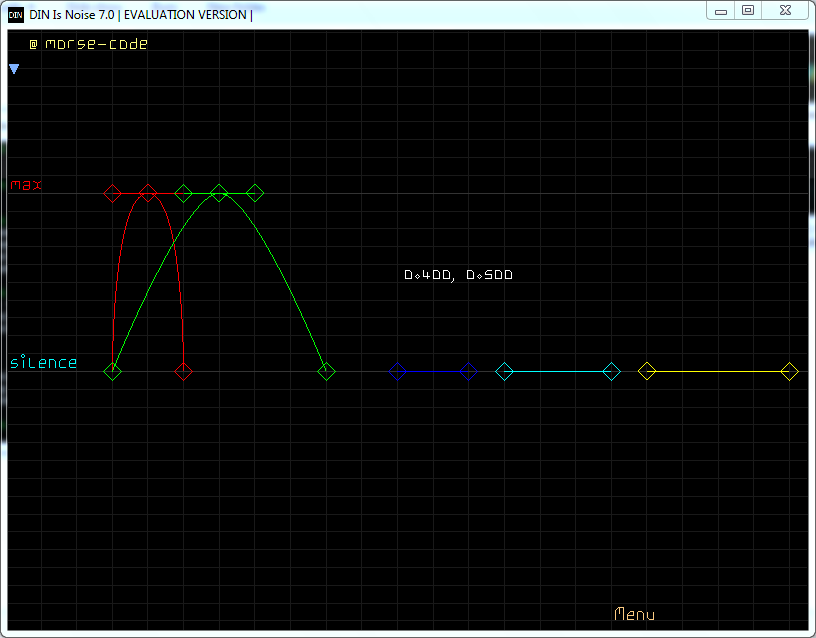Click the blue diamond on the silence line
816x638 pixels.
[x=469, y=372]
